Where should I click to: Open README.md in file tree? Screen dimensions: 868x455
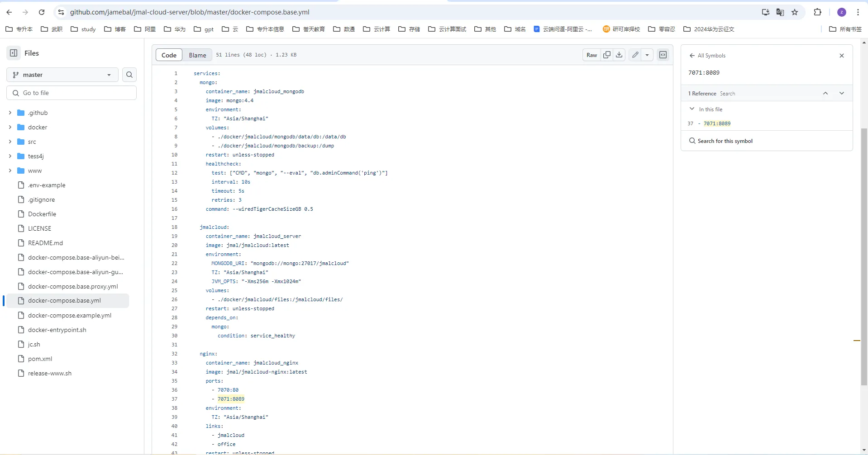45,243
